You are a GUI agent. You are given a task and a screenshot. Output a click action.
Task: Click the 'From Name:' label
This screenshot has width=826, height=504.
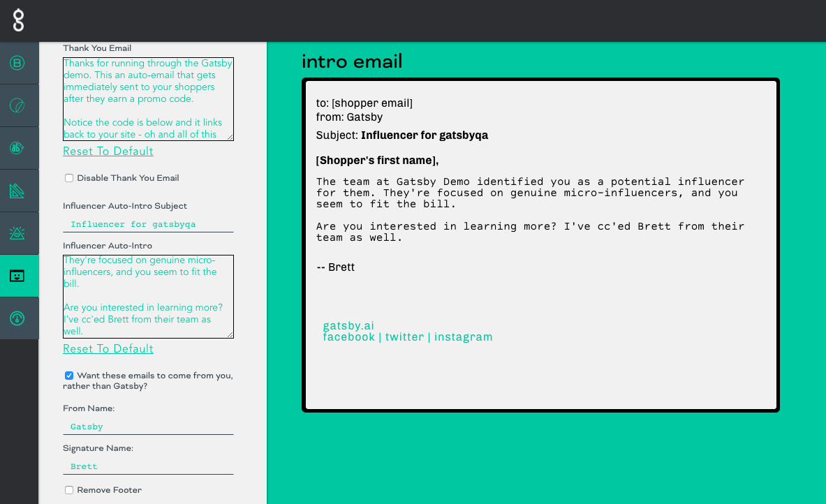(89, 408)
